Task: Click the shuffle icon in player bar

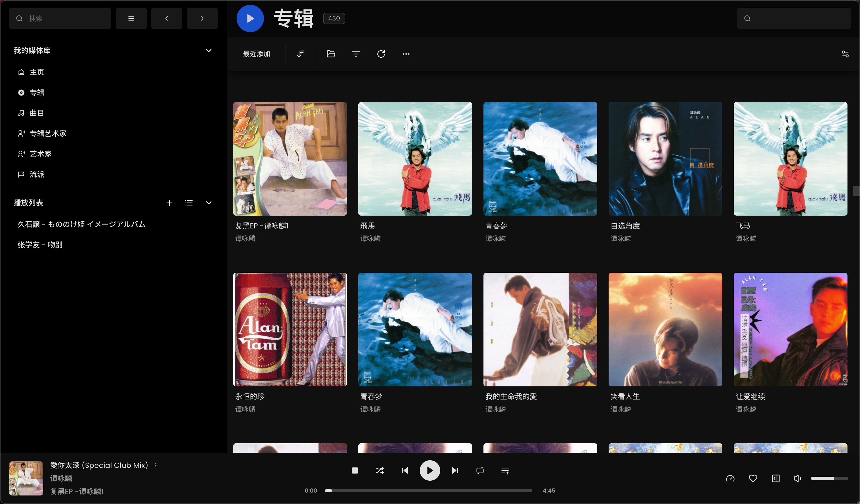Action: click(x=380, y=470)
